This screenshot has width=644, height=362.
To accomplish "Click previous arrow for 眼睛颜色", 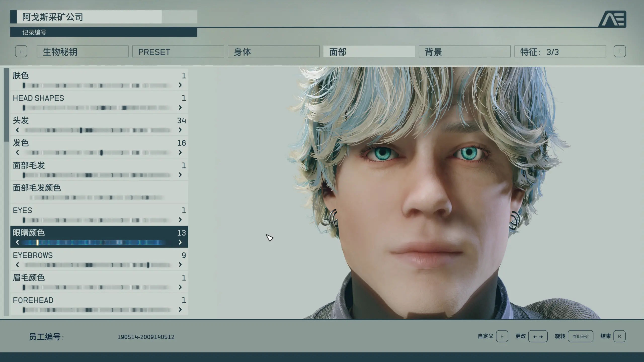I will tap(17, 242).
